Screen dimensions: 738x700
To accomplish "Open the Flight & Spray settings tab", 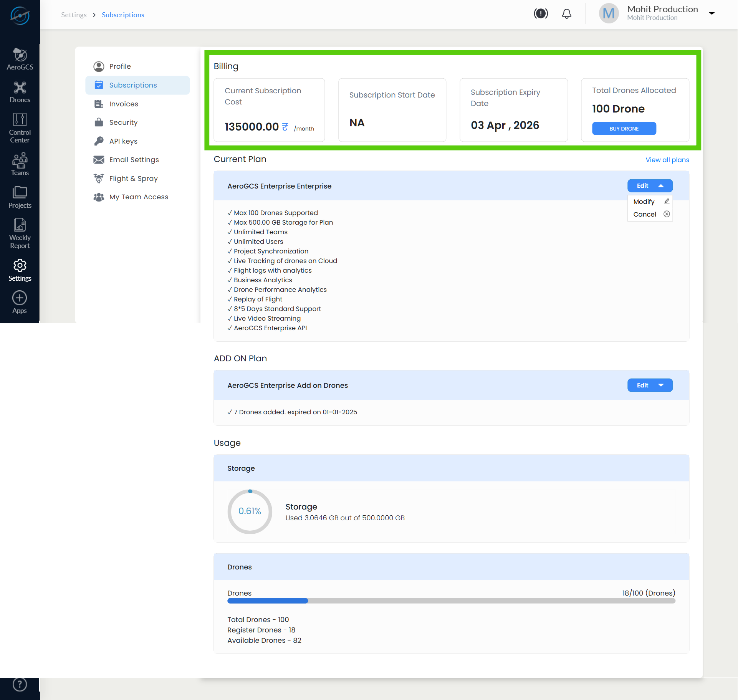I will pyautogui.click(x=137, y=179).
